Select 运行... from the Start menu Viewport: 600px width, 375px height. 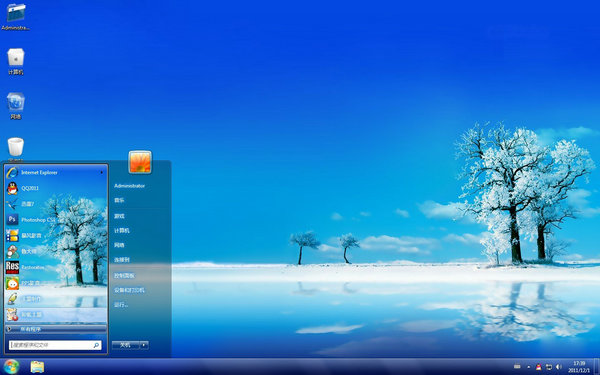click(121, 305)
